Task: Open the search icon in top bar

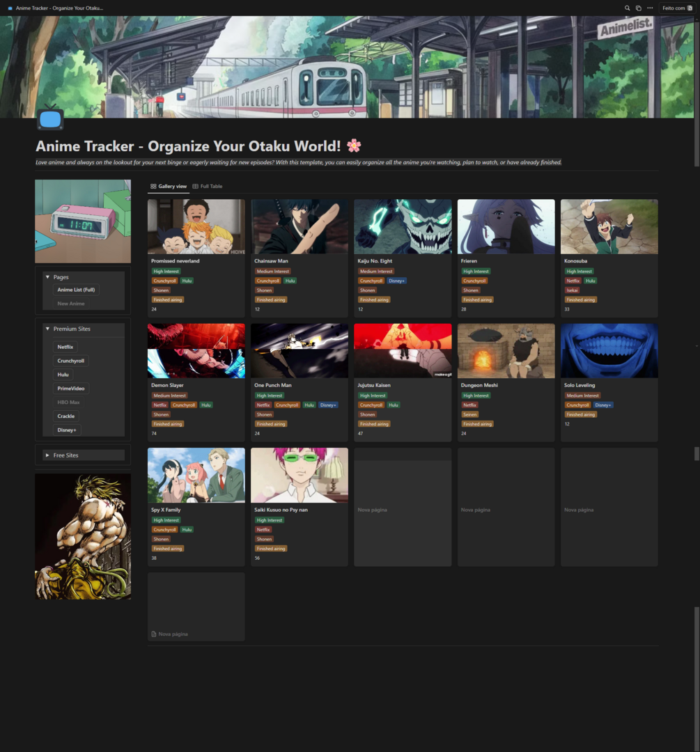Action: (x=627, y=8)
